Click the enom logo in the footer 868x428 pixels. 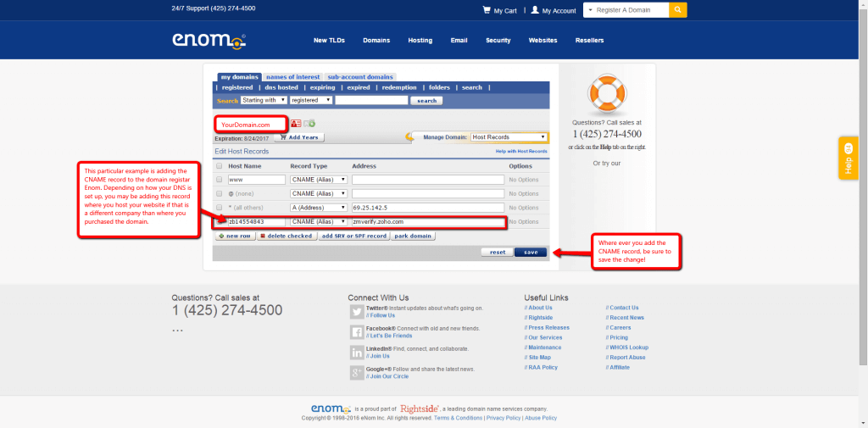tap(331, 409)
